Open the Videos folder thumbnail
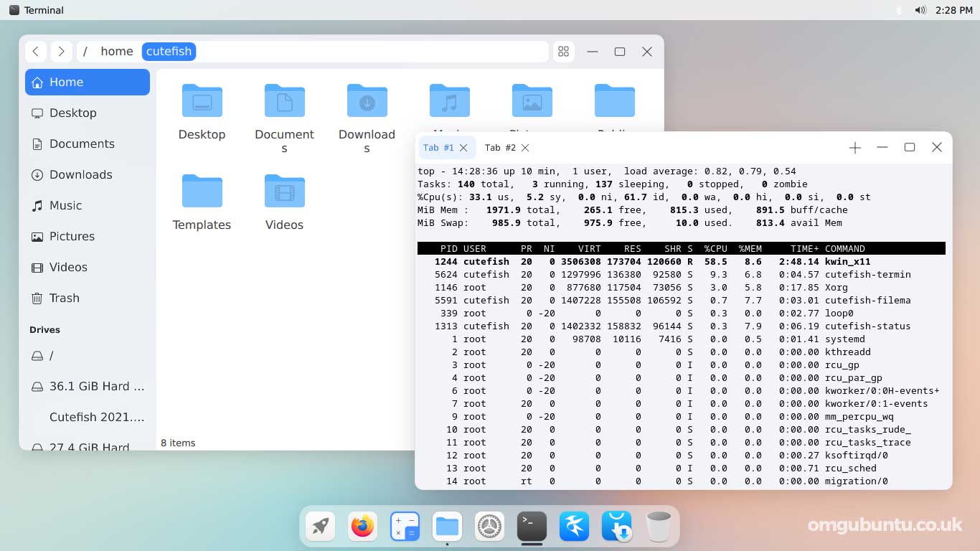Image resolution: width=980 pixels, height=551 pixels. click(x=284, y=192)
